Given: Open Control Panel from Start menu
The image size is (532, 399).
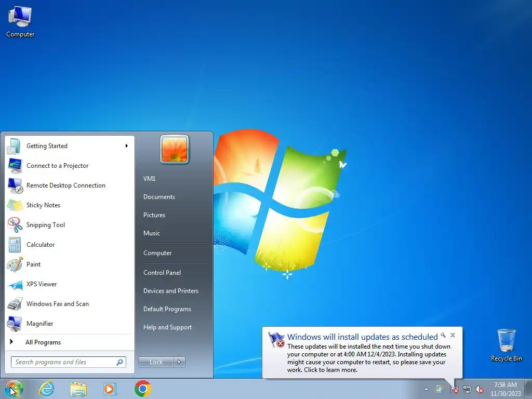Looking at the screenshot, I should point(162,273).
